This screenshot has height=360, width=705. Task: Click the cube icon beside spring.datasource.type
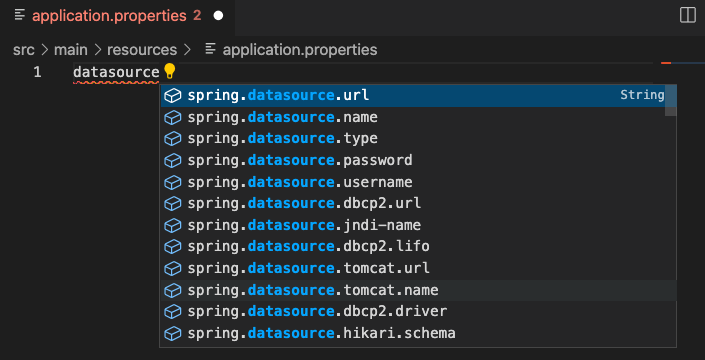pos(173,139)
